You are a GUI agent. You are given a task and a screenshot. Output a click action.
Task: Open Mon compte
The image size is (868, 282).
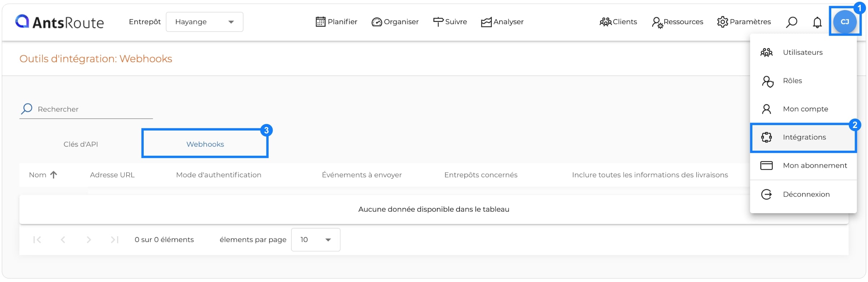tap(803, 109)
